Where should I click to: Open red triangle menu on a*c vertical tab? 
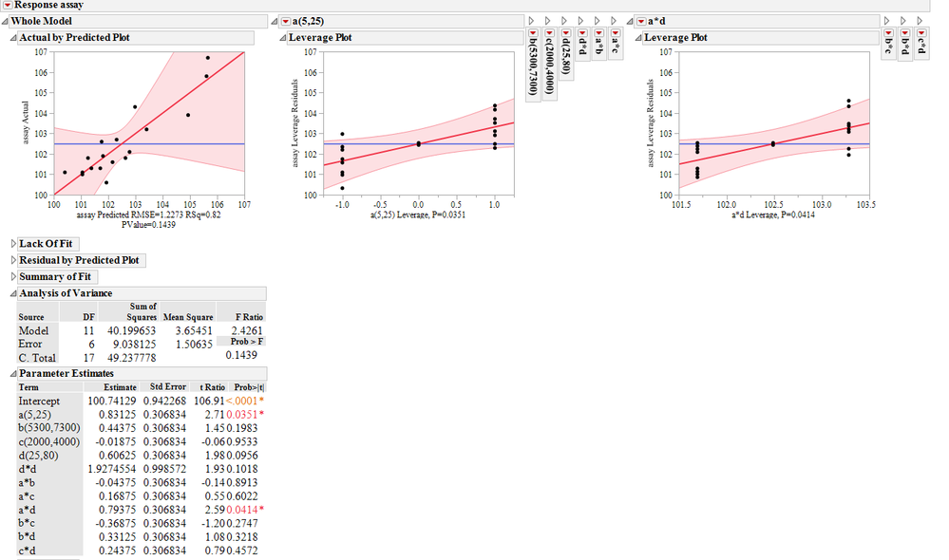(x=616, y=33)
